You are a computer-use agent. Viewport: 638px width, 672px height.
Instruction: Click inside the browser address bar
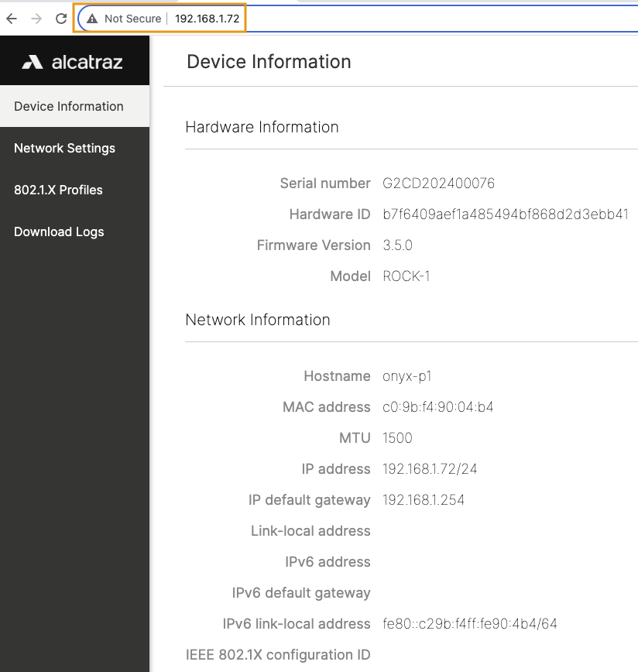click(x=207, y=19)
